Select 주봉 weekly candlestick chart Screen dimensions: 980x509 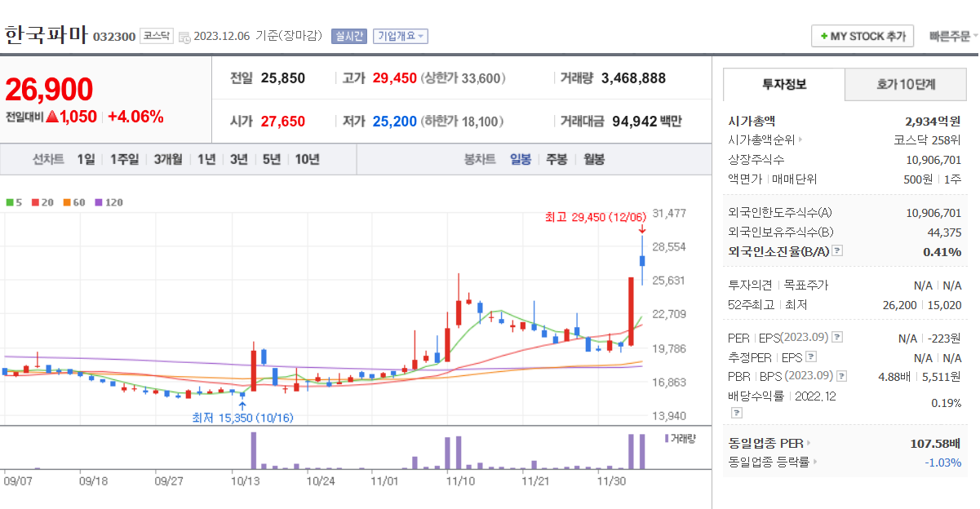[557, 159]
